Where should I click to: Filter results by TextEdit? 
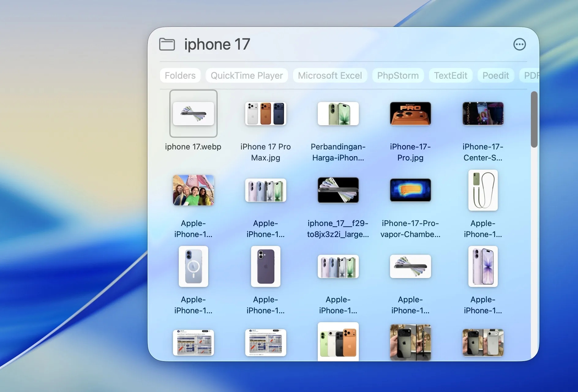coord(451,75)
